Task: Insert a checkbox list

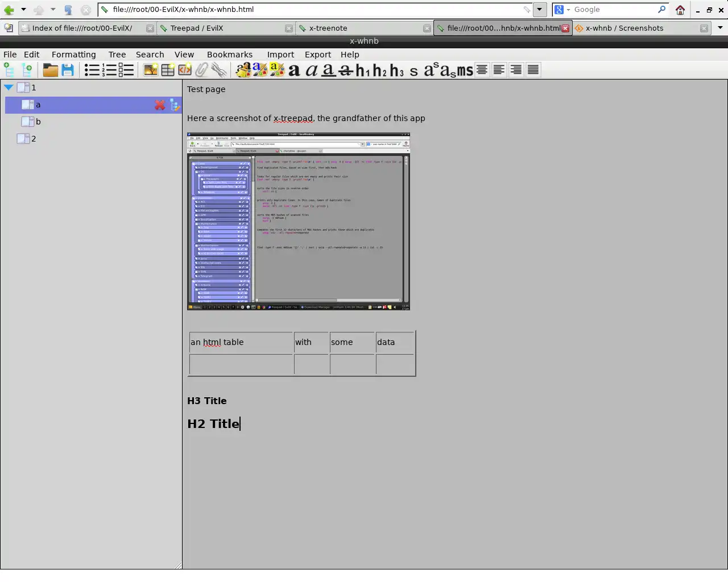Action: [126, 70]
